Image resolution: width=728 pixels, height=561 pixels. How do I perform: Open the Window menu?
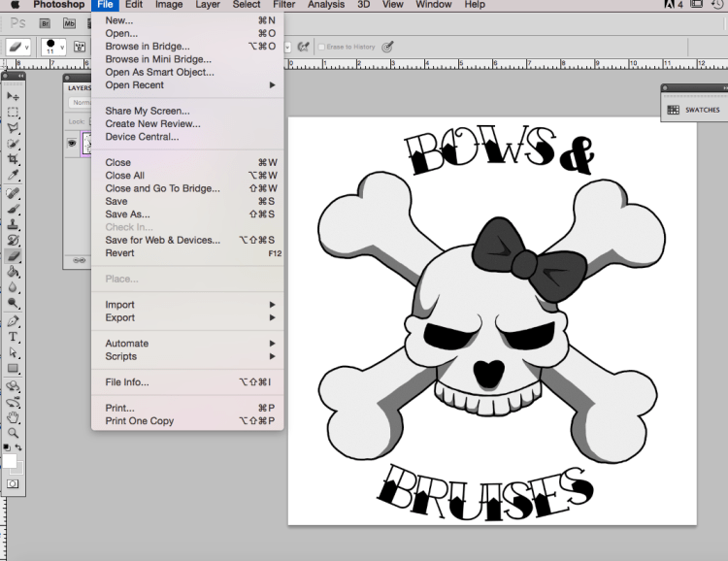pyautogui.click(x=433, y=5)
